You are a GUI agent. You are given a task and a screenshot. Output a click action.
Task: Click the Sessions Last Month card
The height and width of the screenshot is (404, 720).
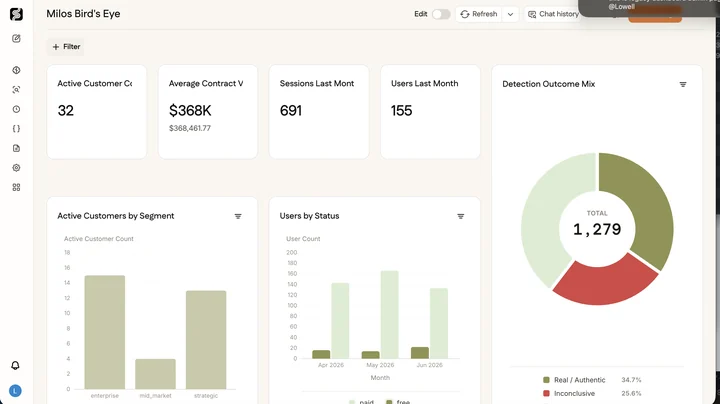point(319,112)
